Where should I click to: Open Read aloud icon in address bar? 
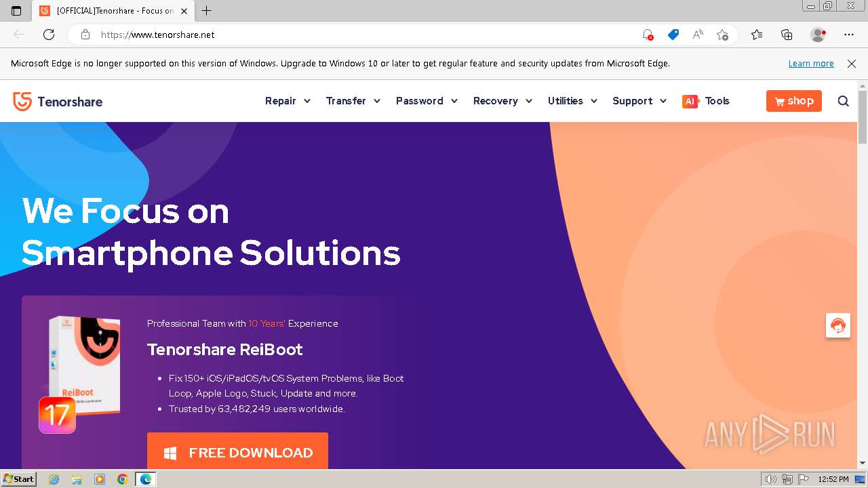[698, 35]
